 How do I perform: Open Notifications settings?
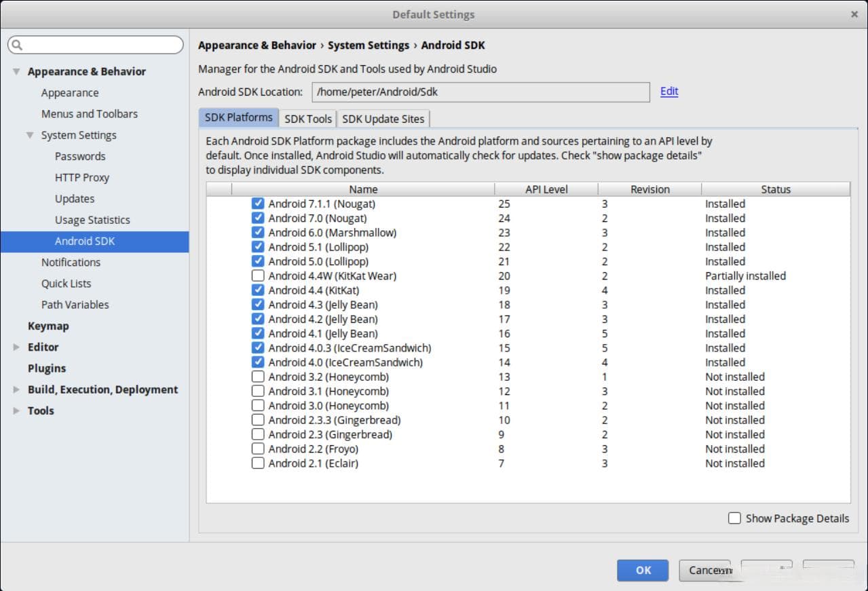[x=71, y=262]
